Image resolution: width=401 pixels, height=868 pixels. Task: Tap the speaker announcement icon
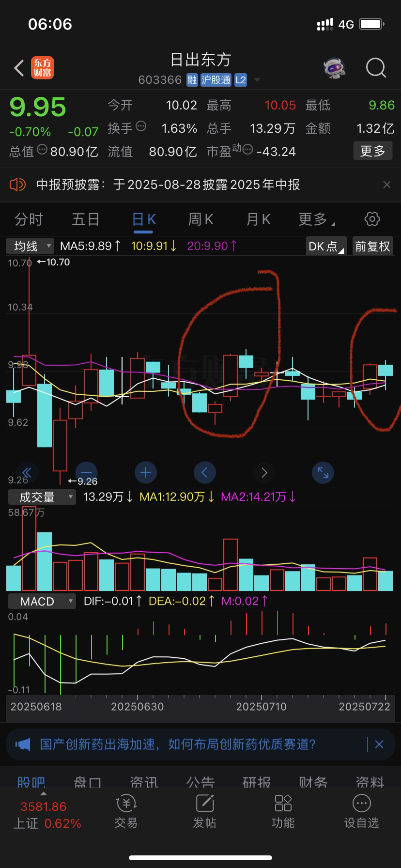click(x=17, y=185)
